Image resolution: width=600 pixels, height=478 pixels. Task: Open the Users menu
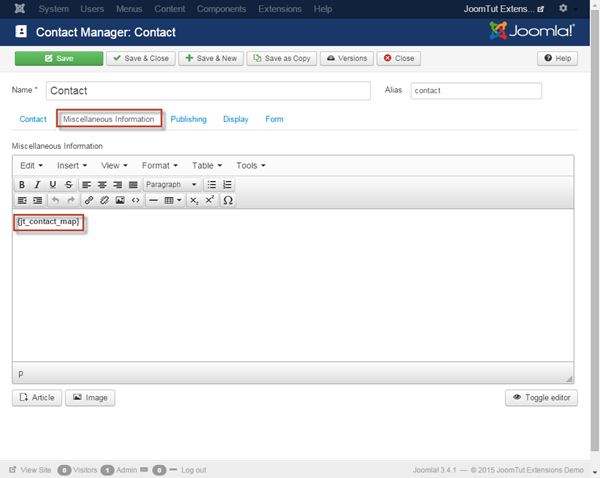tap(92, 9)
